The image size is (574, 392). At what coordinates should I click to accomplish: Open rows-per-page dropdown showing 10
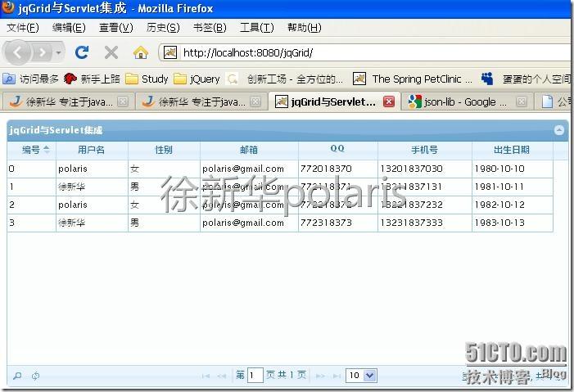point(361,375)
